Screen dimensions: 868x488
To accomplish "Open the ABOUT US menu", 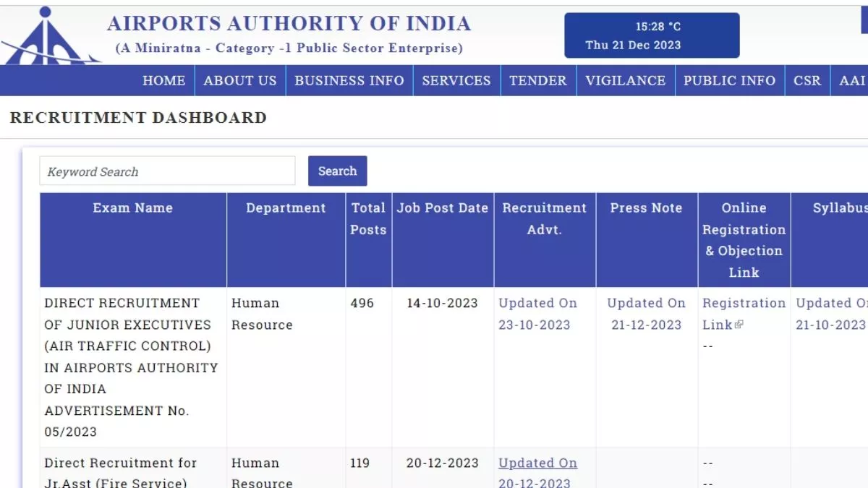I will point(240,81).
